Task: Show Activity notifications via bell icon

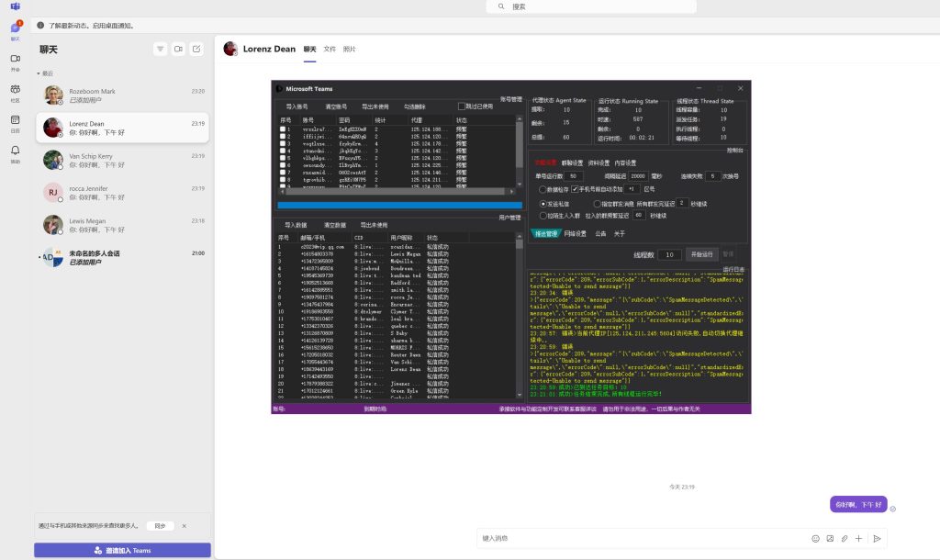Action: pos(15,152)
